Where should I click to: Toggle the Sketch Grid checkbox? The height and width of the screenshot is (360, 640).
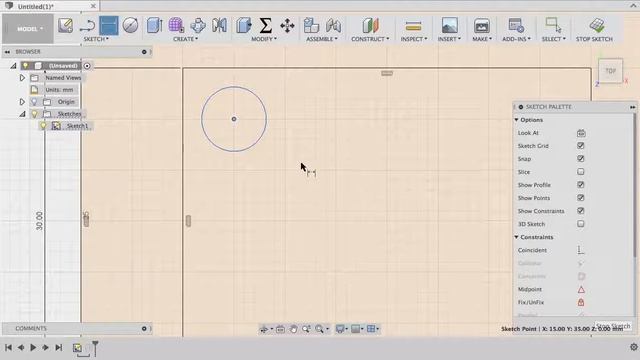point(580,146)
